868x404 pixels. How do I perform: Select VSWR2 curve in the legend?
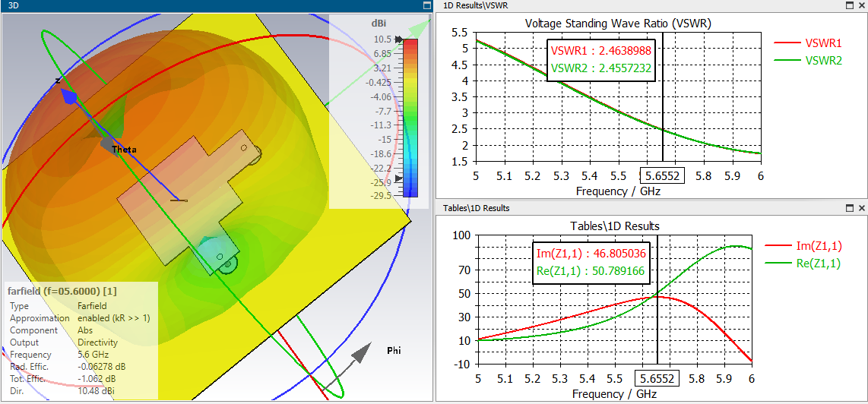806,61
